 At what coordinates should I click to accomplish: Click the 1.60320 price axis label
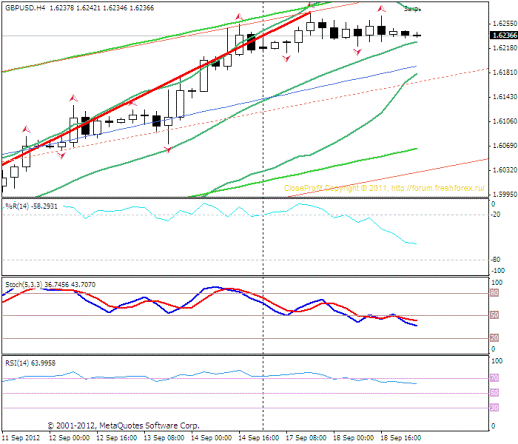point(505,170)
